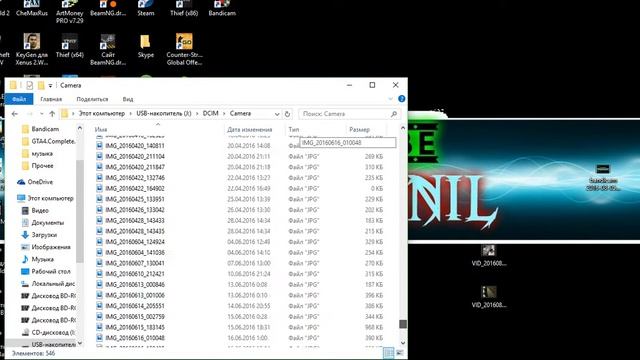Select file IMG_20160604_124924
Screen dimensions: 640x360
[x=131, y=242]
